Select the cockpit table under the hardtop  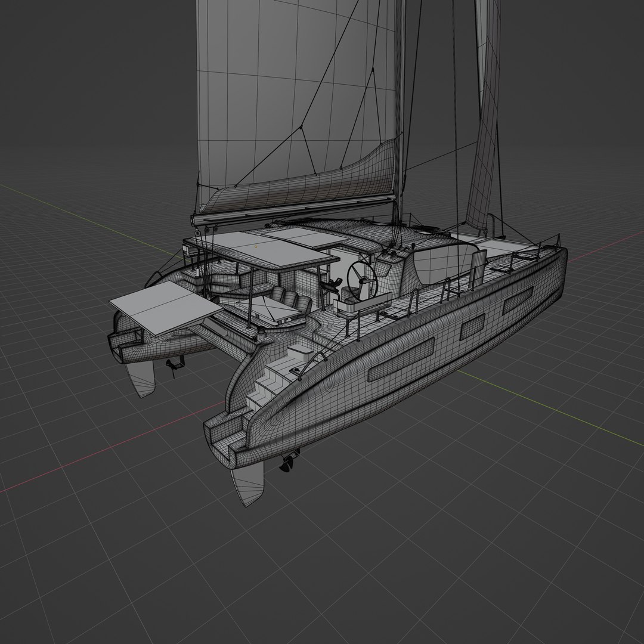[x=268, y=309]
